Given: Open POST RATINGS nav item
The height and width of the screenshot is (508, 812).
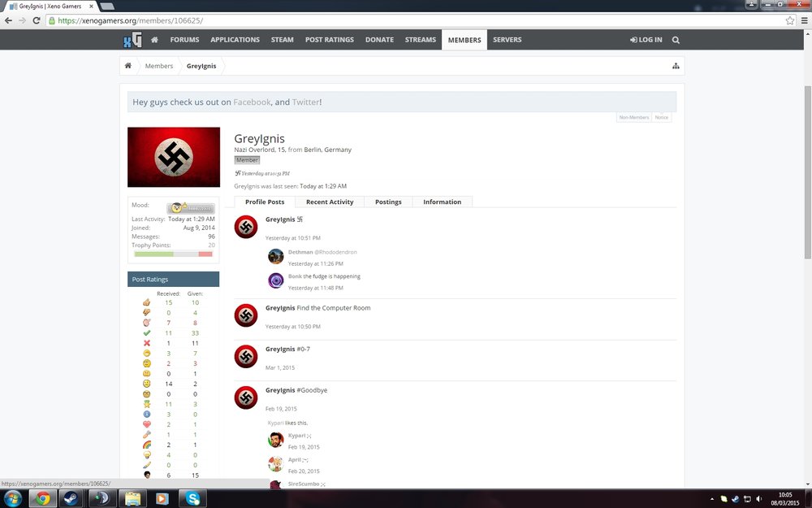Looking at the screenshot, I should (330, 40).
